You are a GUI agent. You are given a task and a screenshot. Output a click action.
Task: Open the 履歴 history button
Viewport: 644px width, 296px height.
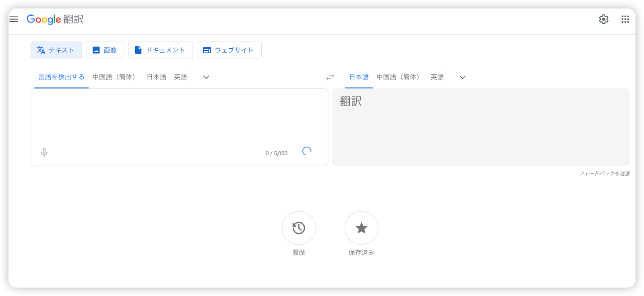click(x=299, y=228)
